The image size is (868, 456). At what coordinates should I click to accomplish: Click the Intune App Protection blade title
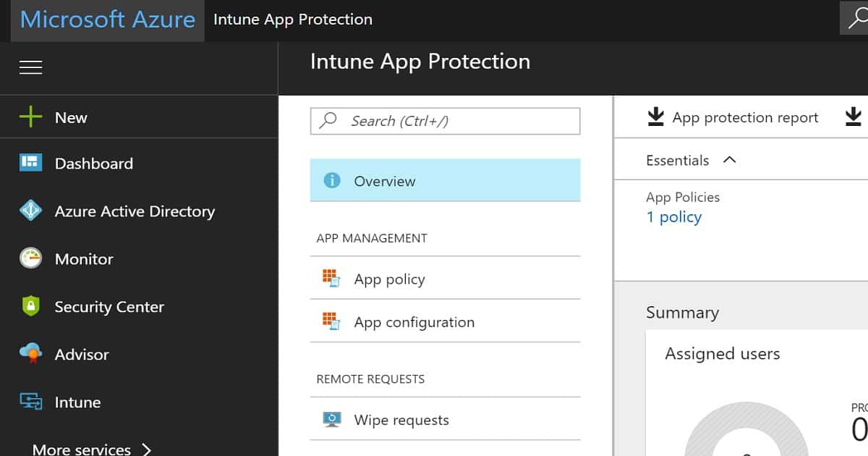point(420,62)
